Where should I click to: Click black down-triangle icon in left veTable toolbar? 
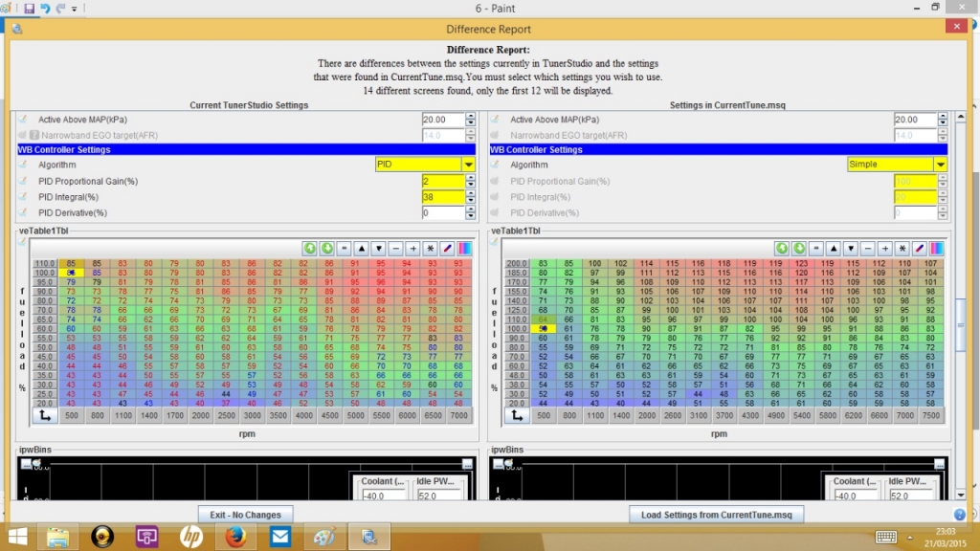(379, 249)
